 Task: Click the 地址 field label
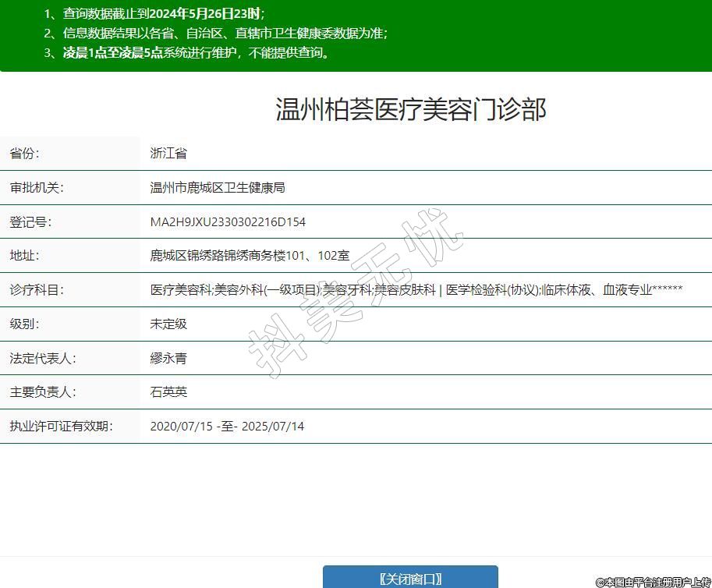pyautogui.click(x=24, y=256)
